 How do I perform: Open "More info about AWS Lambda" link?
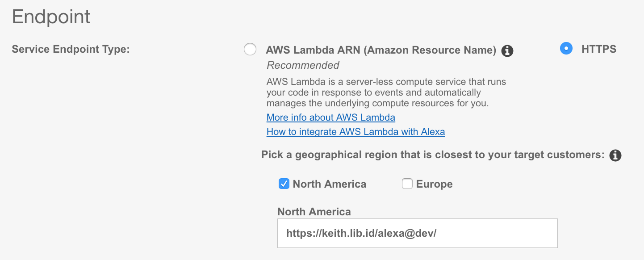(330, 117)
